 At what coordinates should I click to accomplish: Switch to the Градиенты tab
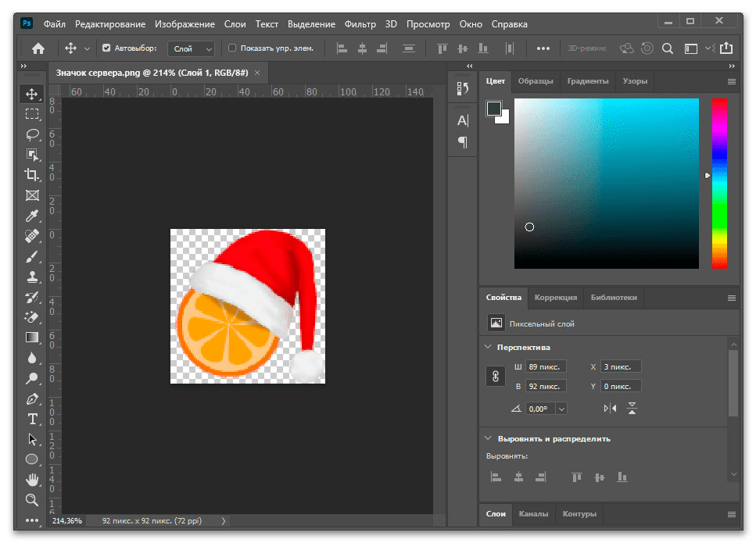(x=587, y=81)
